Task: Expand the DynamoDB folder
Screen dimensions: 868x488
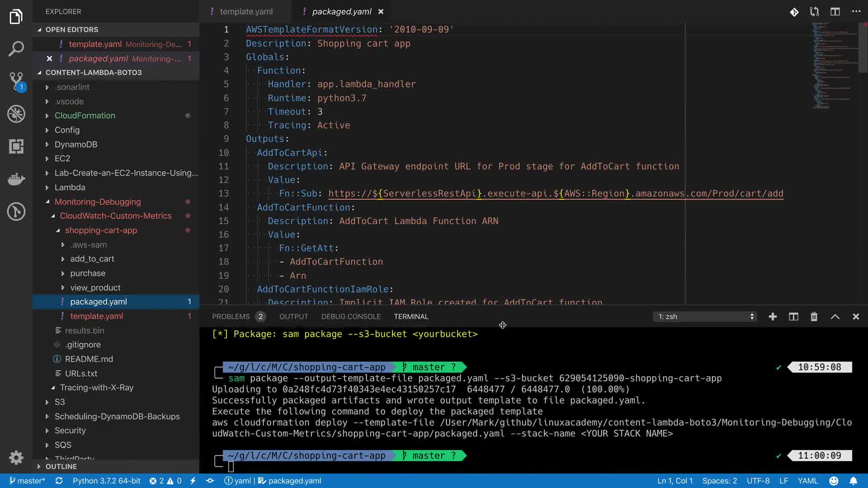Action: click(75, 144)
